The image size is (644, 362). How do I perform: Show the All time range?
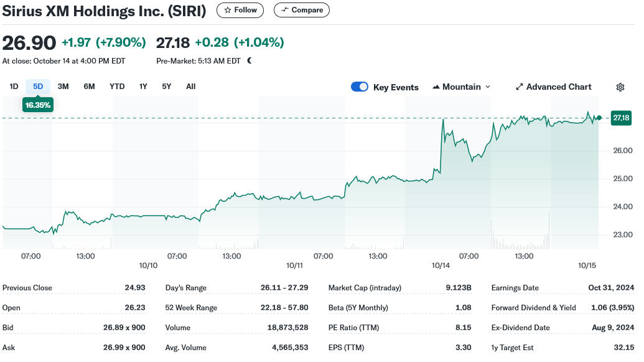(x=190, y=87)
